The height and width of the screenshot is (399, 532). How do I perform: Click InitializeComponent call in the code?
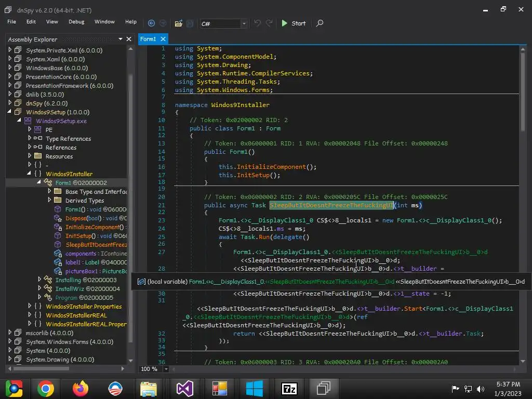(x=271, y=167)
